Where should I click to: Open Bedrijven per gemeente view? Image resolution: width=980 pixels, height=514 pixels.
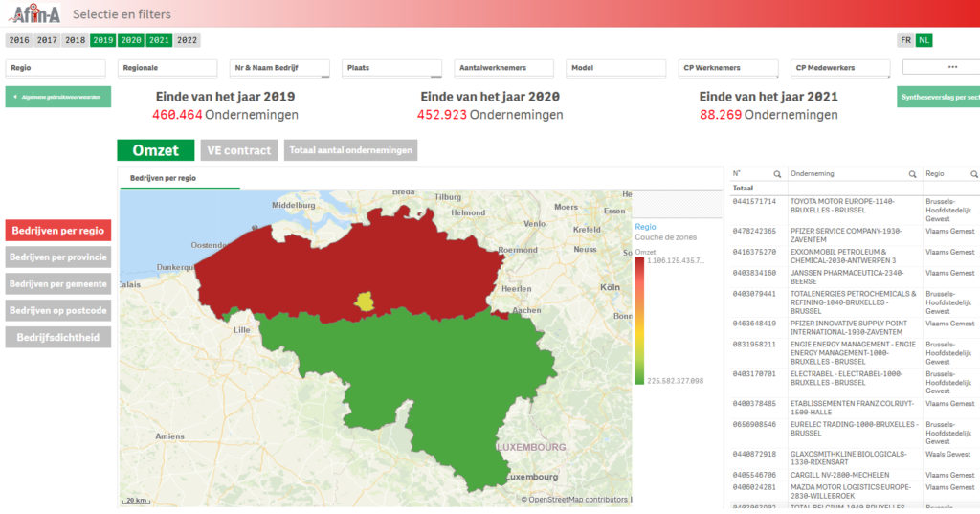coord(58,284)
